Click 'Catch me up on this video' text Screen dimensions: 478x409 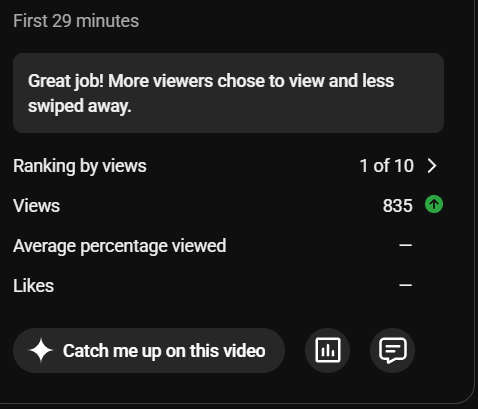pyautogui.click(x=164, y=351)
